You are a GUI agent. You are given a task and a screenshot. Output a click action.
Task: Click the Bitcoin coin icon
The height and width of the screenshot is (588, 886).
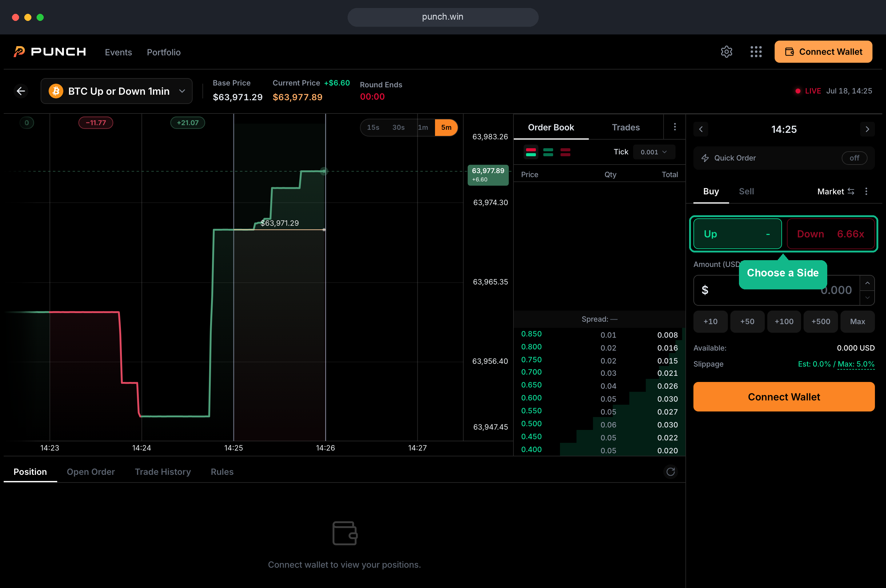pos(55,91)
